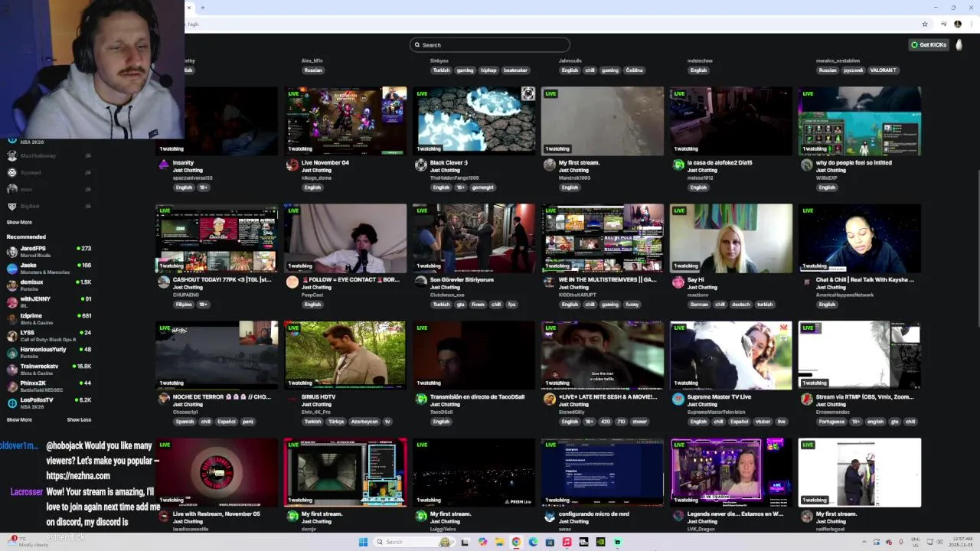Open HarmoniousYuriy avatar in Recommended list
The image size is (980, 551).
click(x=12, y=353)
